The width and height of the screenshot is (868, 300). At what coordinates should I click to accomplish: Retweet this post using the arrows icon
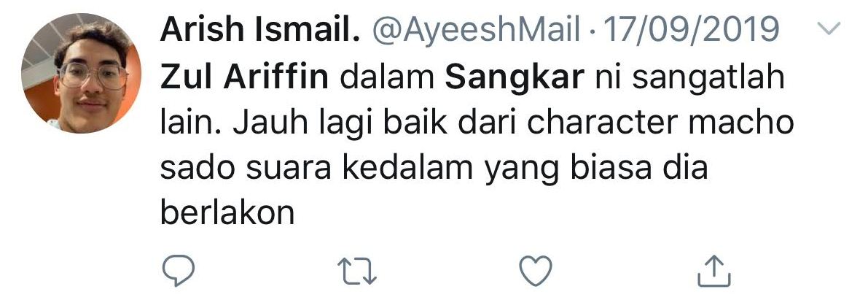click(357, 271)
